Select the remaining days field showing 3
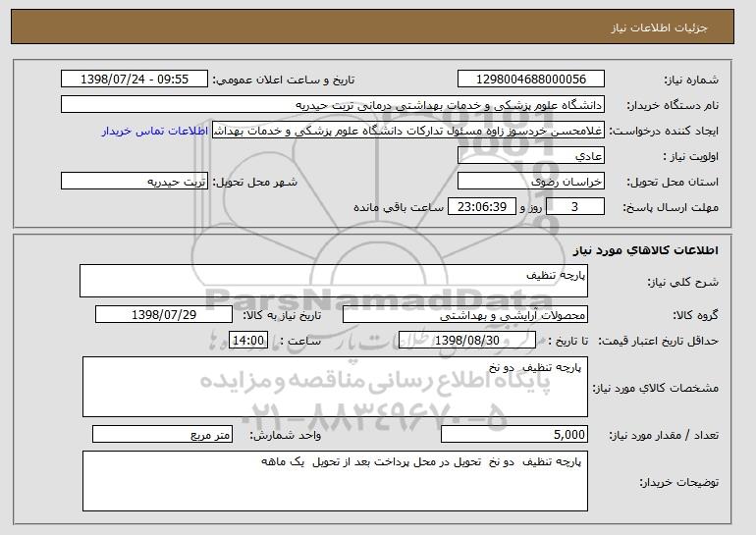This screenshot has width=756, height=535. point(574,207)
